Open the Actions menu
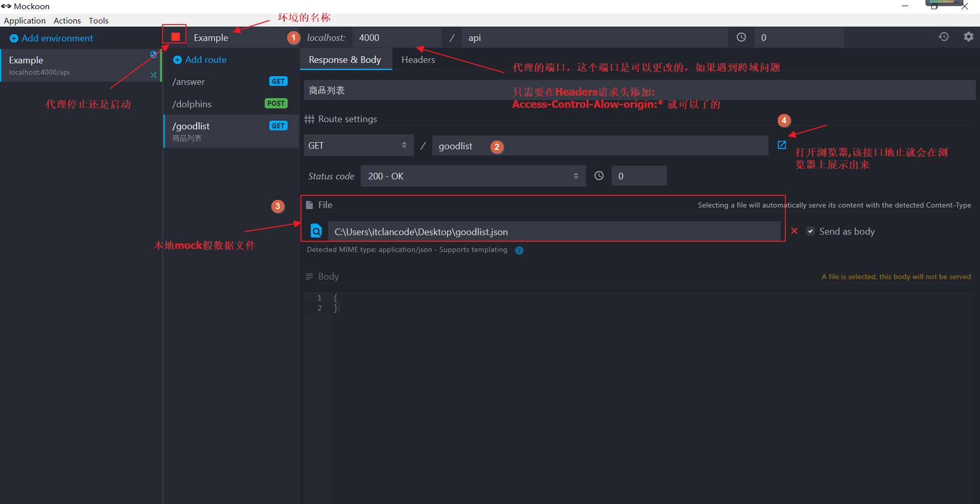The image size is (980, 504). (x=67, y=20)
